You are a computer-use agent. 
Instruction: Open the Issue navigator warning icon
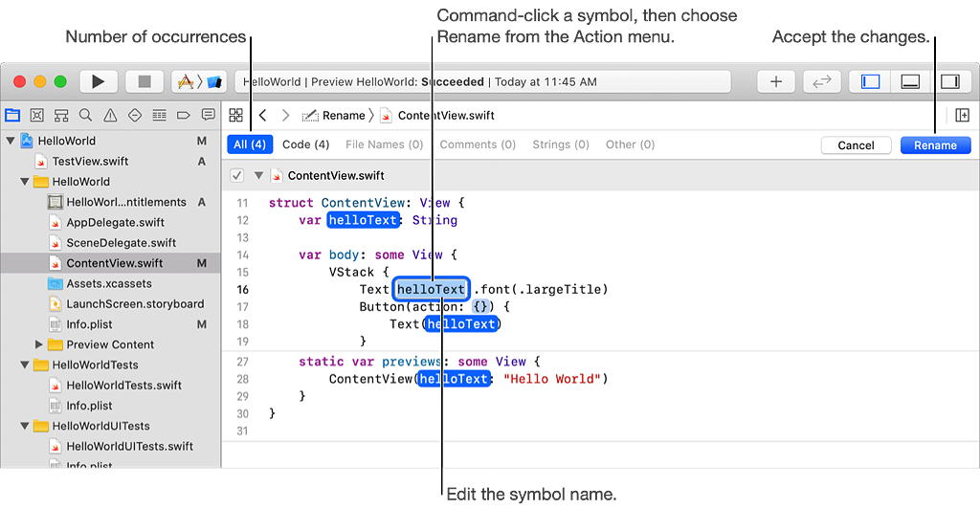pyautogui.click(x=110, y=115)
